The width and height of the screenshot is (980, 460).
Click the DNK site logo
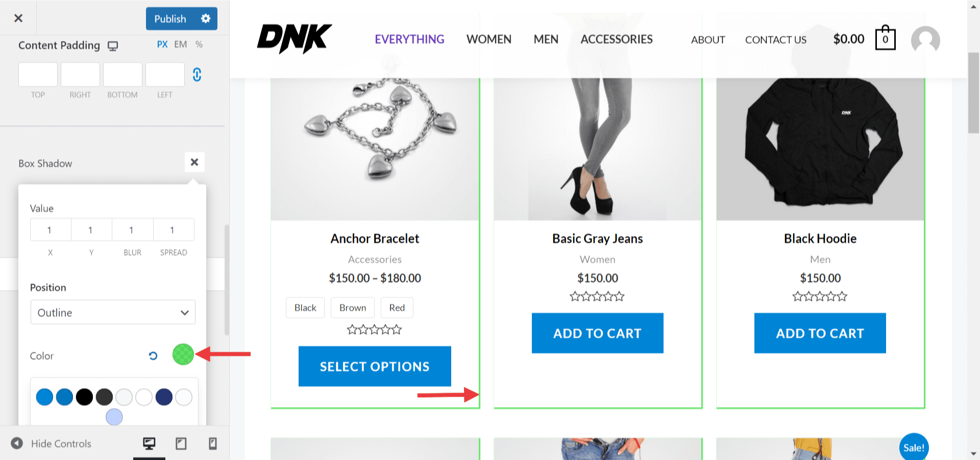[295, 38]
